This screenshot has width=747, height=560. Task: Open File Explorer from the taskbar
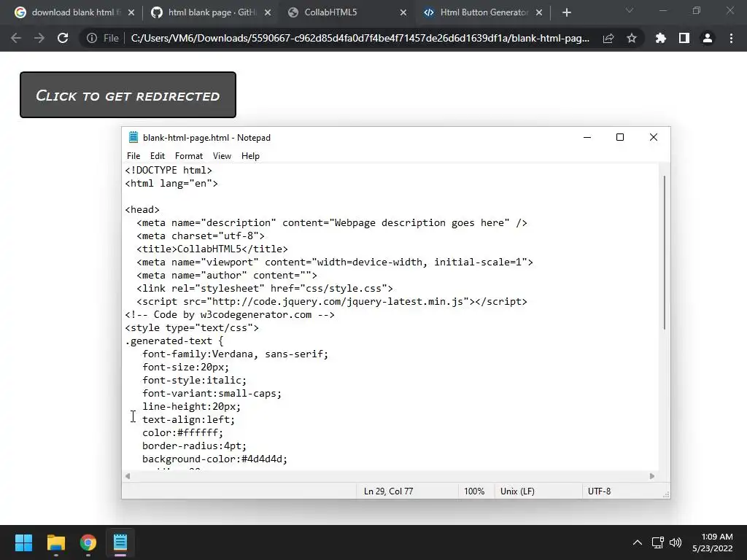(55, 542)
